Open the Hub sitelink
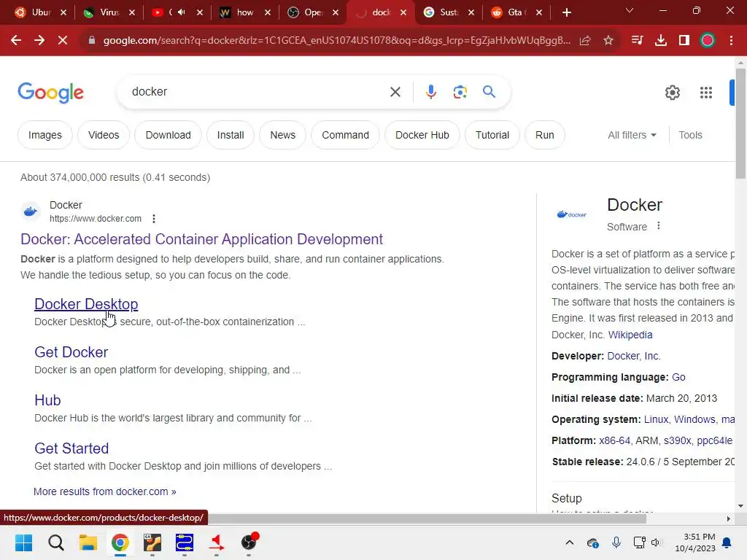 [x=47, y=400]
